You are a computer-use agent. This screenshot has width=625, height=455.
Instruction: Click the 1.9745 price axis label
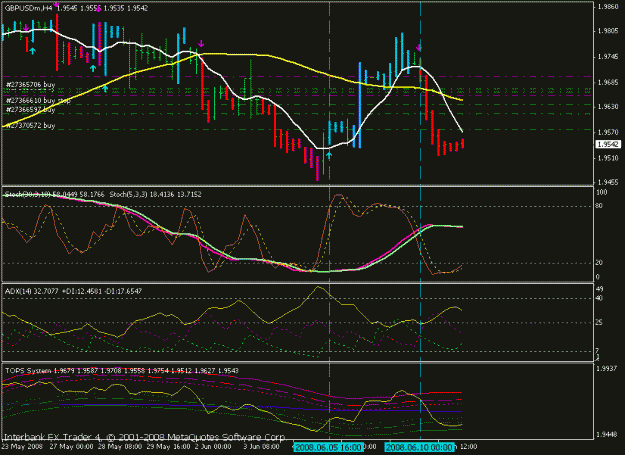point(608,57)
